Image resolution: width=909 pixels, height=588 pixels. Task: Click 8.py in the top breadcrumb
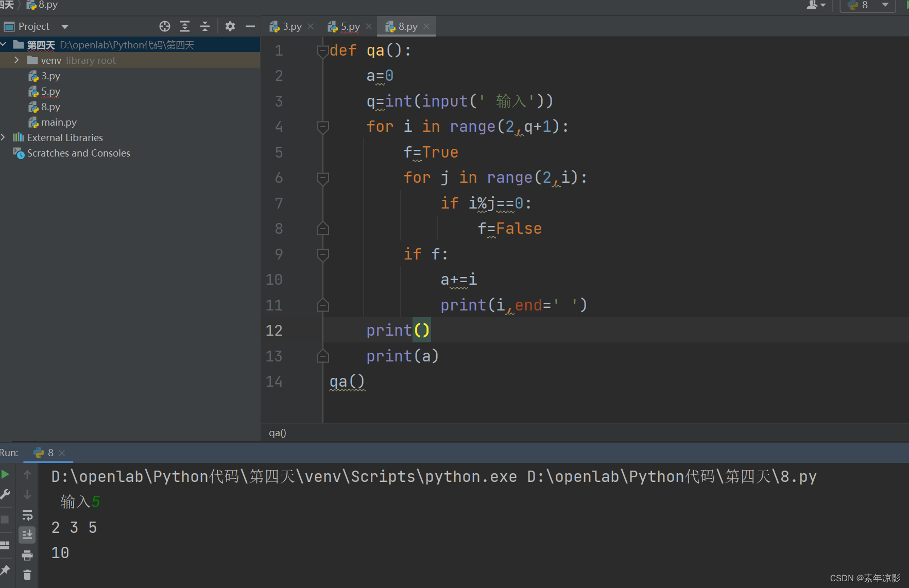pyautogui.click(x=43, y=5)
